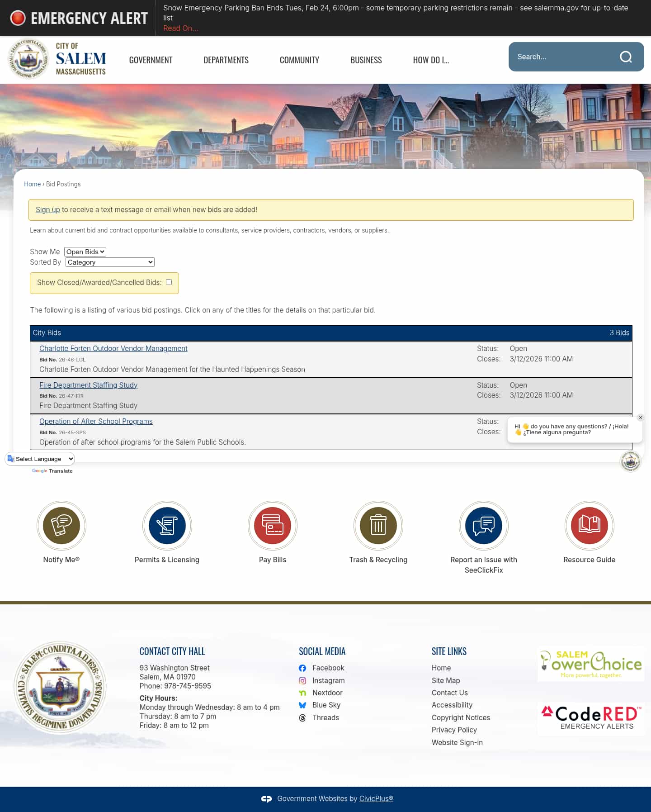Image resolution: width=651 pixels, height=812 pixels.
Task: Open Charlotte Forten Outdoor Vendor Management bid
Action: point(113,349)
